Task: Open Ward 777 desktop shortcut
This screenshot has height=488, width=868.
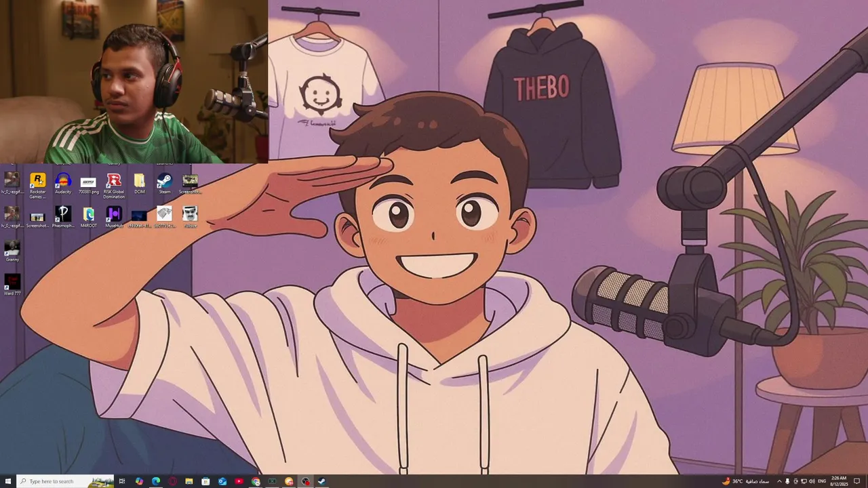Action: [12, 285]
